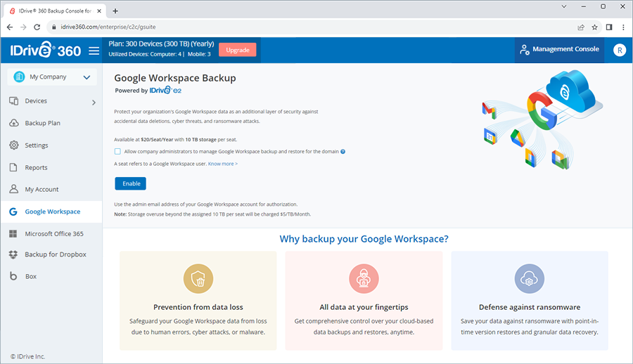Viewport: 633px width, 364px height.
Task: Click the help icon beside administrators checkbox
Action: coord(343,152)
